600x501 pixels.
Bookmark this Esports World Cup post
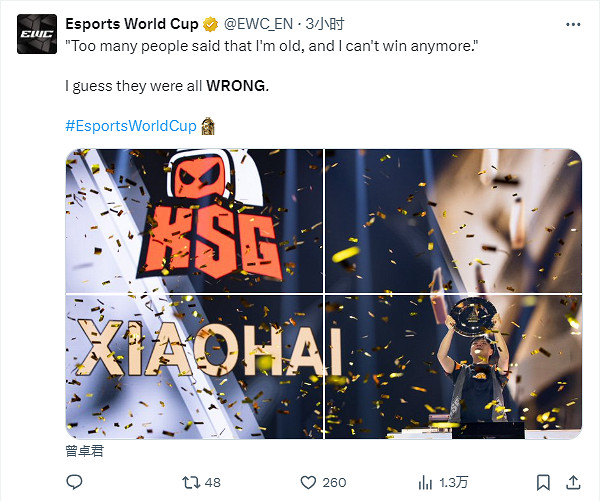pos(543,482)
